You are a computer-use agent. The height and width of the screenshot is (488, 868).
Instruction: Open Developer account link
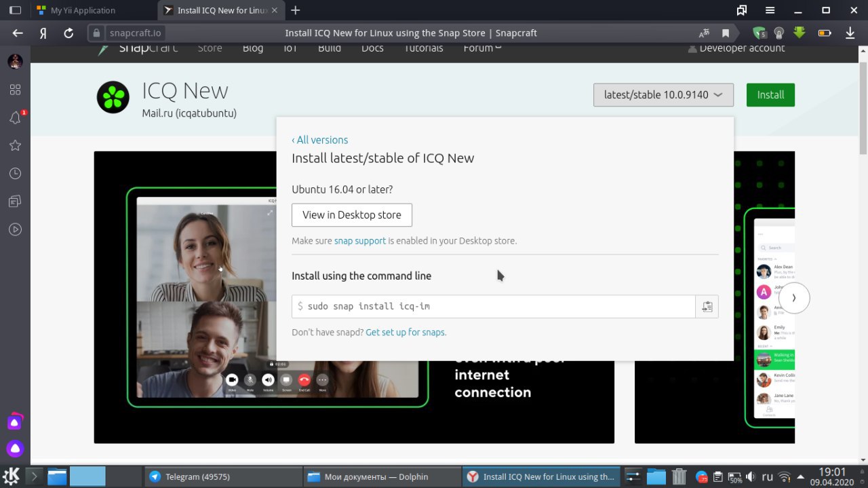736,48
